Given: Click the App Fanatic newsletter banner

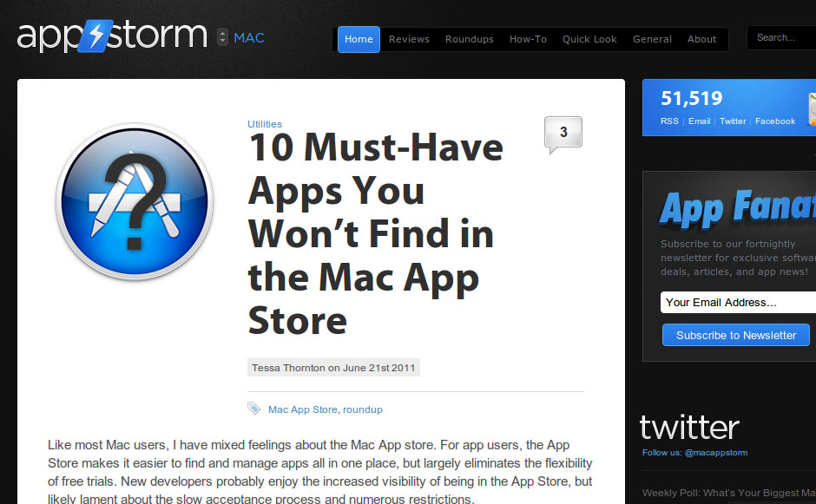Looking at the screenshot, I should [x=737, y=208].
